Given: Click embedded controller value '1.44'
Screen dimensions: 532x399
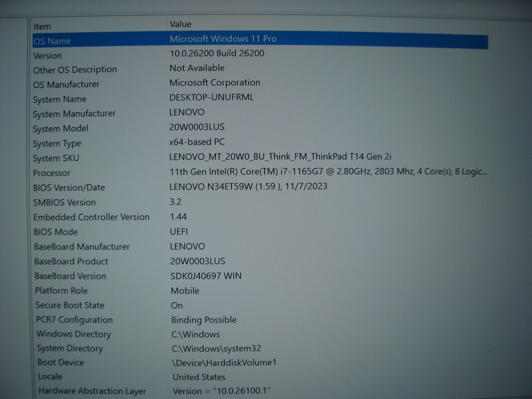Looking at the screenshot, I should point(178,217).
